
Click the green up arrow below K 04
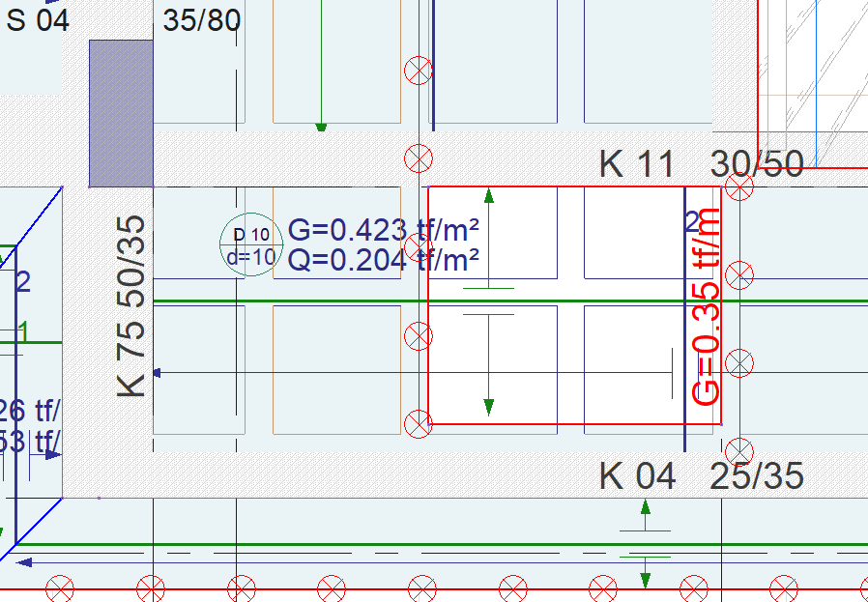coord(645,507)
